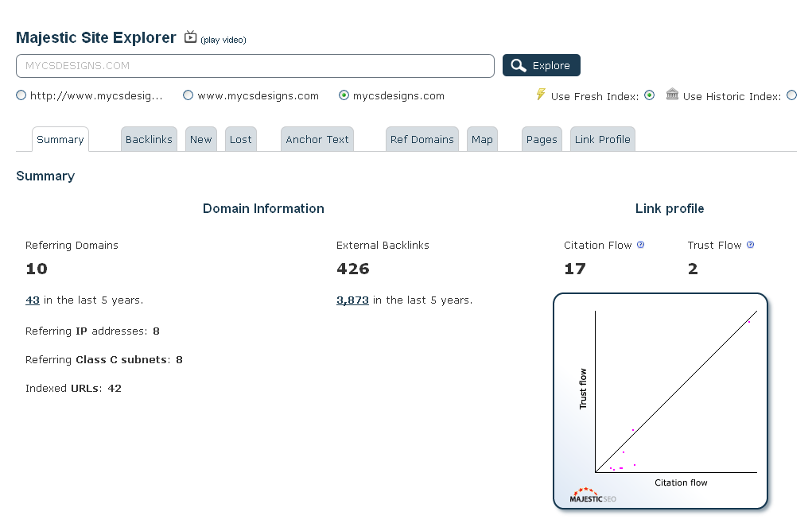Click the Majestic SEO logo in chart
This screenshot has height=523, width=812.
593,495
